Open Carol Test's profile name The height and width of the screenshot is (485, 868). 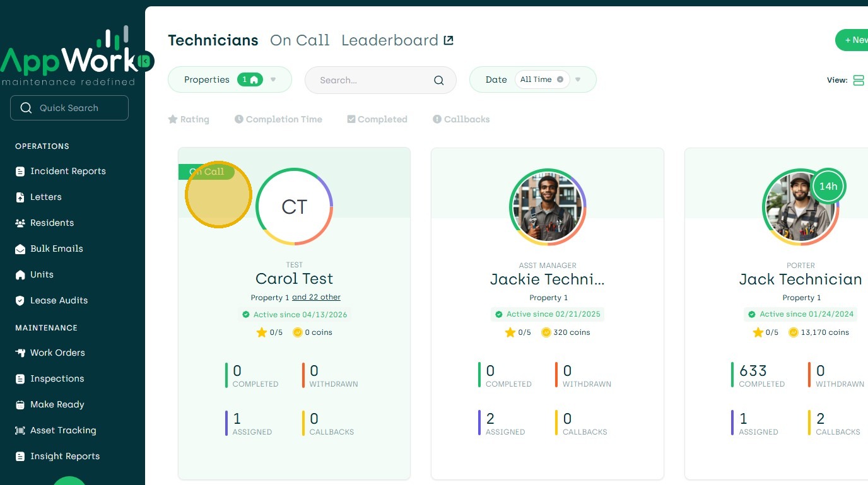point(294,279)
